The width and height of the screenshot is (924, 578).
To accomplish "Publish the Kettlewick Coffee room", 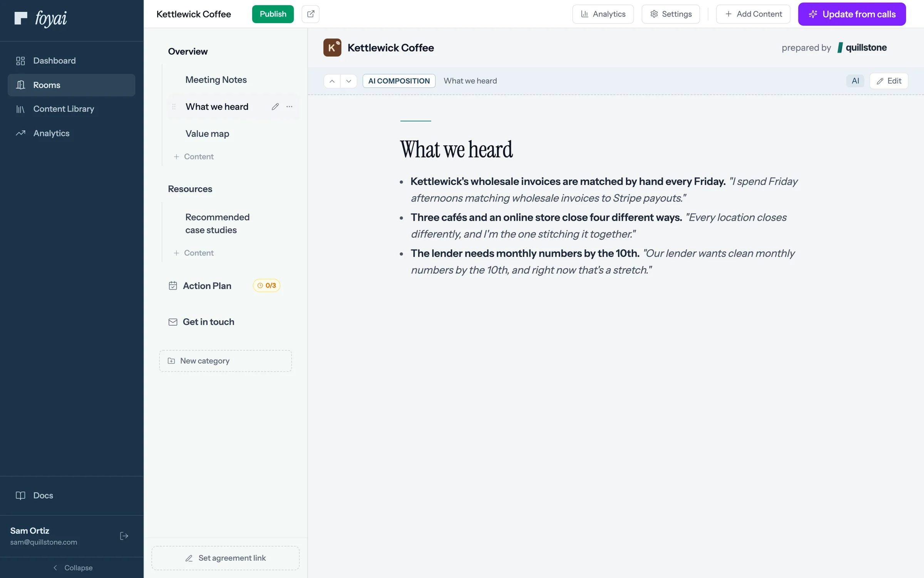I will pyautogui.click(x=273, y=14).
